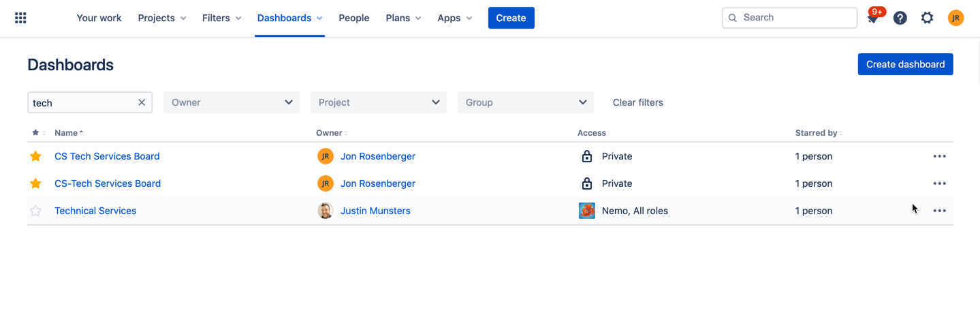The height and width of the screenshot is (313, 980).
Task: Open the help question mark icon
Action: click(x=900, y=18)
